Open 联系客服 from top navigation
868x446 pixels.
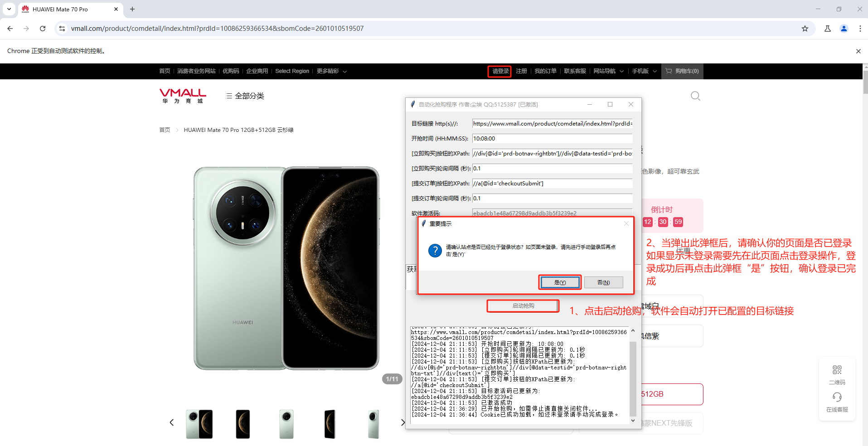(x=575, y=71)
